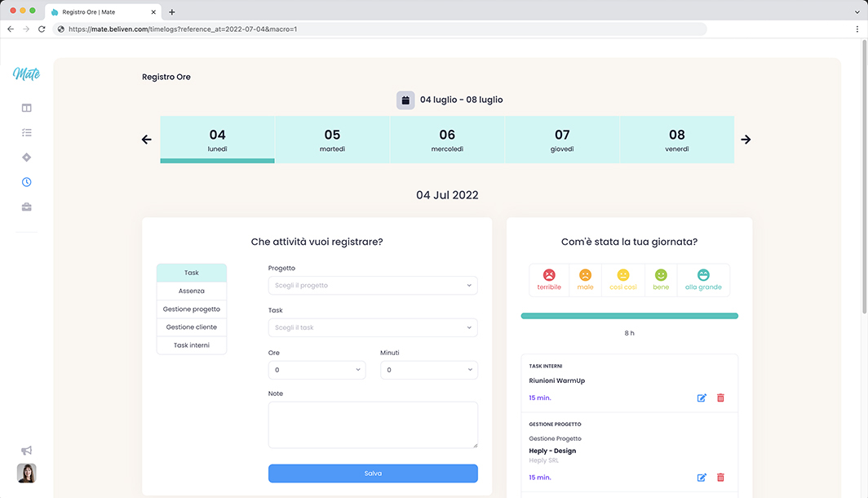Image resolution: width=868 pixels, height=498 pixels.
Task: Open the Progetto dropdown
Action: [x=373, y=285]
